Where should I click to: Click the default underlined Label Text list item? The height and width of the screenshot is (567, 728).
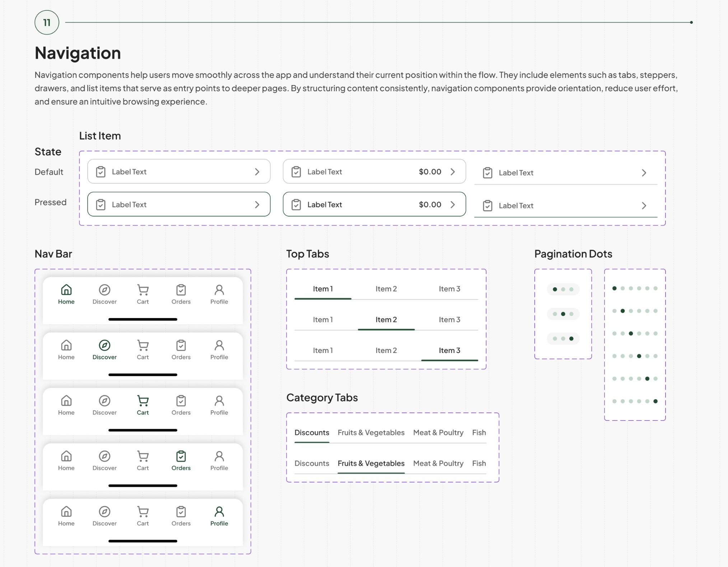pyautogui.click(x=566, y=173)
